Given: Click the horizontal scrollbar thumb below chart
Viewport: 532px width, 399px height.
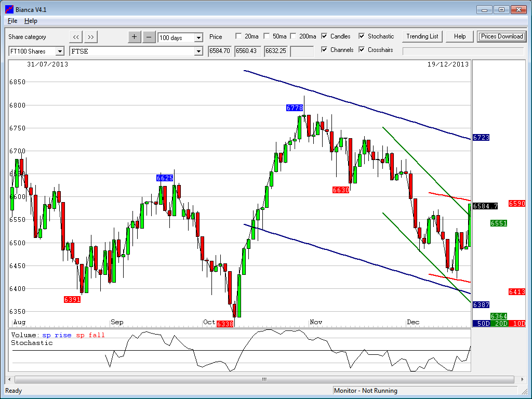Looking at the screenshot, I should pyautogui.click(x=263, y=379).
